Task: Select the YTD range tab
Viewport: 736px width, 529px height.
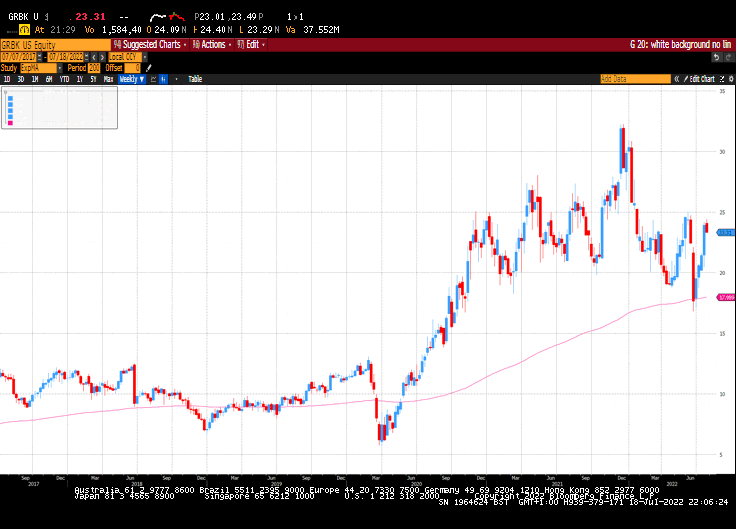Action: click(64, 79)
